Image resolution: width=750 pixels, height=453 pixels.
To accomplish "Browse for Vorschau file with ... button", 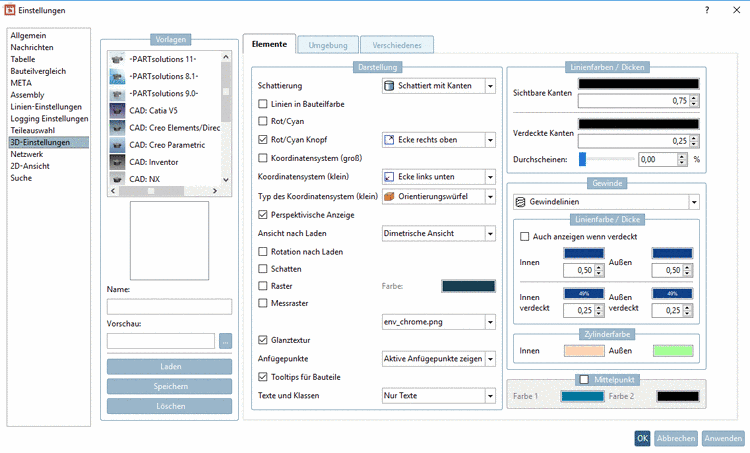I will [225, 341].
